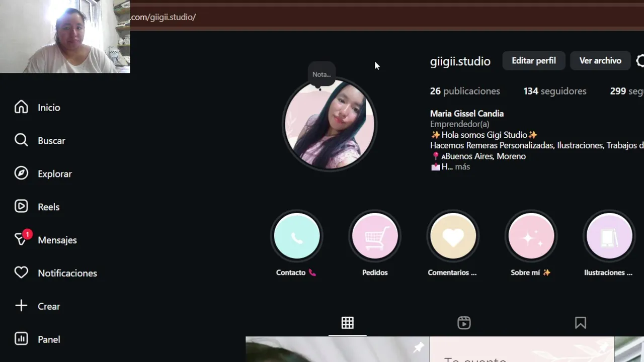Click the 'Hacemos Remeras Personalizadas' bio line
This screenshot has height=362, width=644.
537,145
